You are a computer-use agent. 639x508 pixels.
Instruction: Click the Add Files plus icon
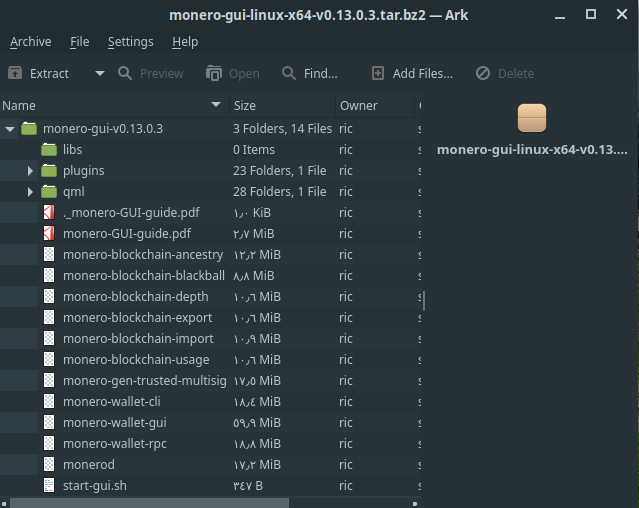pos(378,73)
